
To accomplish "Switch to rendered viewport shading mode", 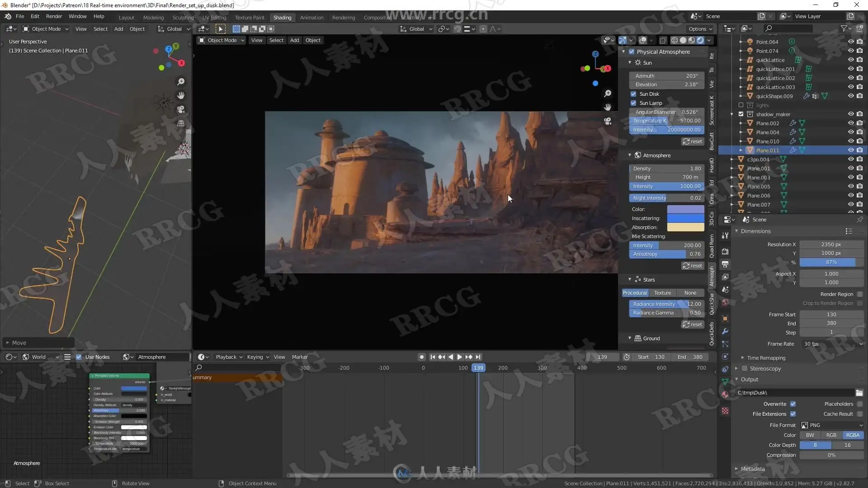I will pos(700,40).
